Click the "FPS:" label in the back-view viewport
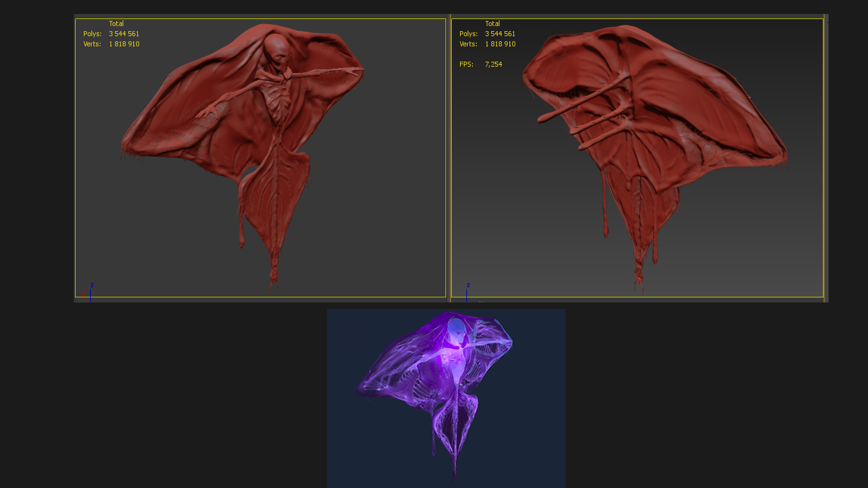This screenshot has height=488, width=868. [466, 64]
